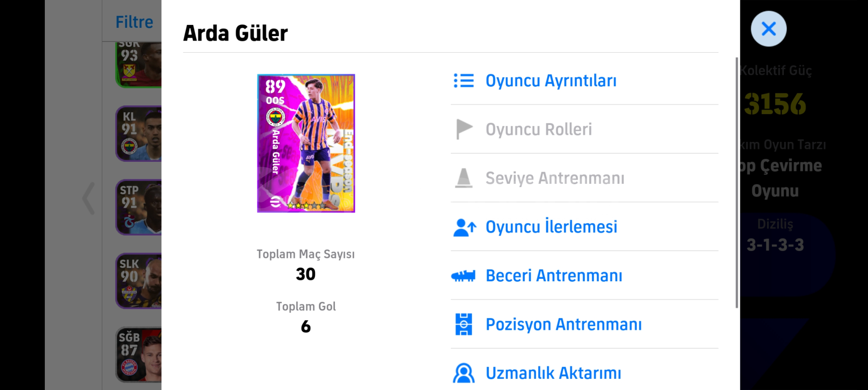Select the KL 91 player card
Image resolution: width=868 pixels, height=390 pixels.
pyautogui.click(x=138, y=134)
